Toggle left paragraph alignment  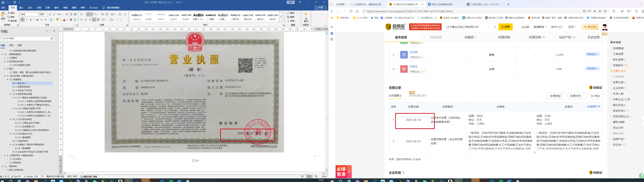point(81,20)
